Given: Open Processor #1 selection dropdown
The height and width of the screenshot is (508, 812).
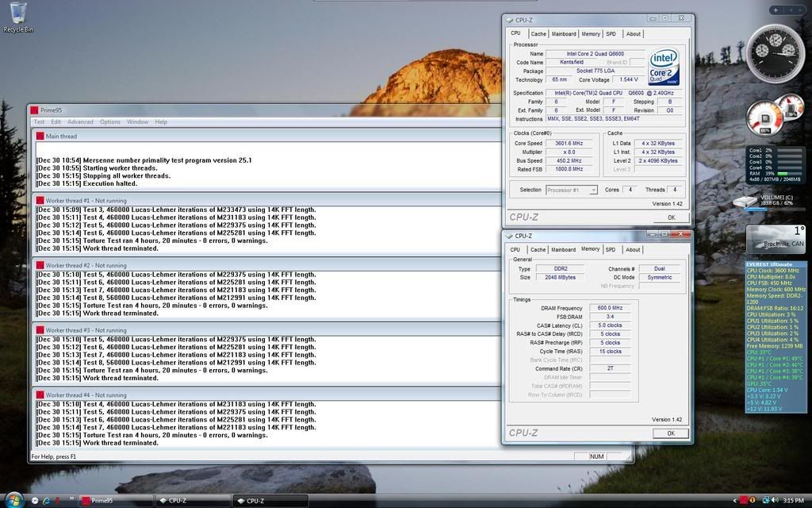Looking at the screenshot, I should 572,190.
